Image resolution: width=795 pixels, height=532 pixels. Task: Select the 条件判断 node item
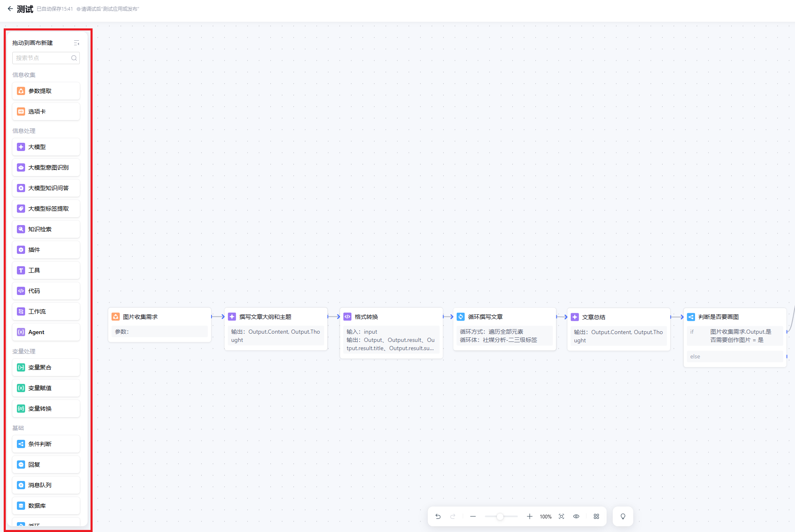tap(46, 444)
